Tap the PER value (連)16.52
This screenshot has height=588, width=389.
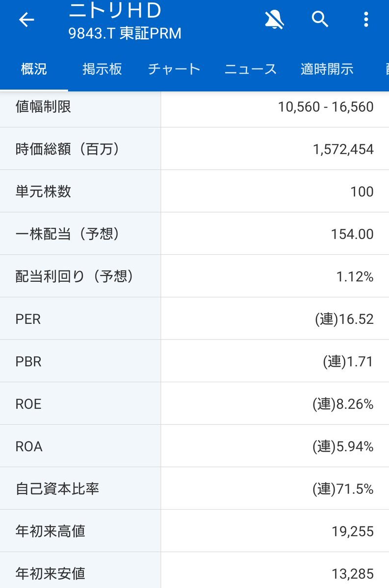pyautogui.click(x=344, y=319)
